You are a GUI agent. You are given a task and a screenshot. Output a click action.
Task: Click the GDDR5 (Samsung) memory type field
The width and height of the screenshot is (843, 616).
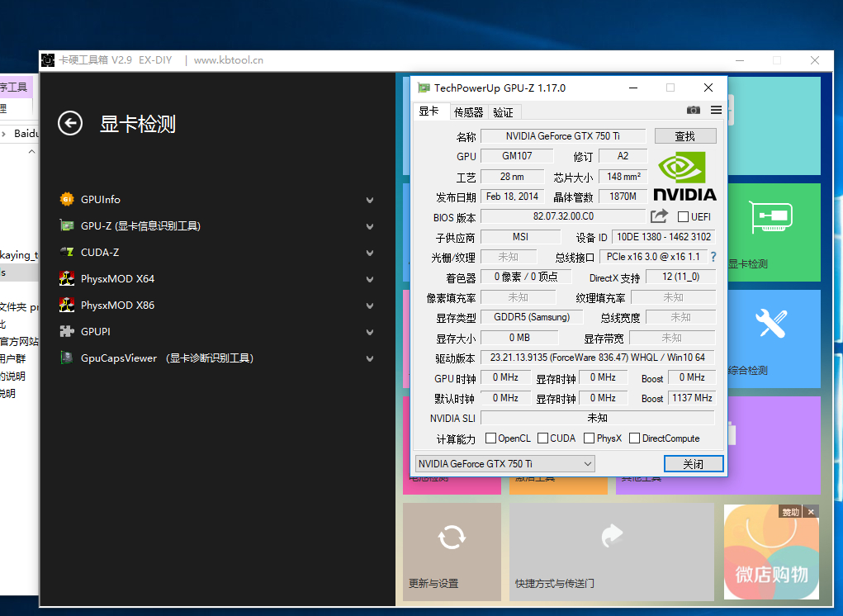(532, 317)
